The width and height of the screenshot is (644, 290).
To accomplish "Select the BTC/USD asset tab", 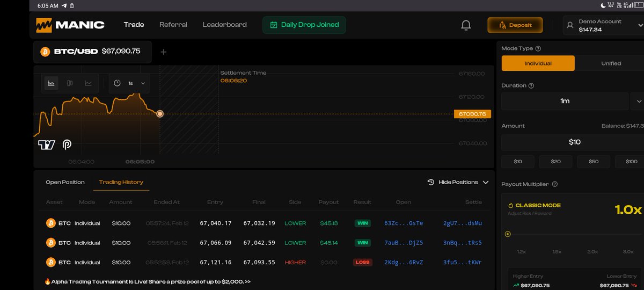I will [x=92, y=52].
